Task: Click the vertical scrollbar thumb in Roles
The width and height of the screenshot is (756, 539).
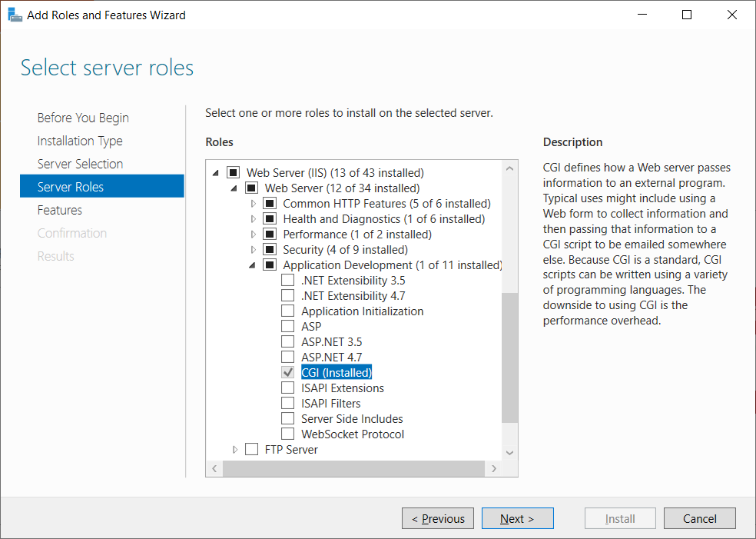Action: [510, 358]
